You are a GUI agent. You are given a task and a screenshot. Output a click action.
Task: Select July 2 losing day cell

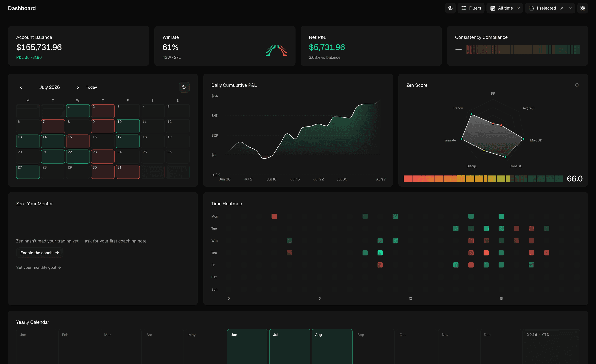pos(103,111)
